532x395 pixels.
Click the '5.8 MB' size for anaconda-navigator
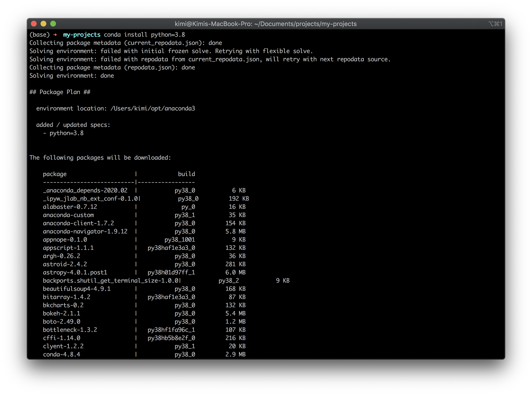(235, 232)
